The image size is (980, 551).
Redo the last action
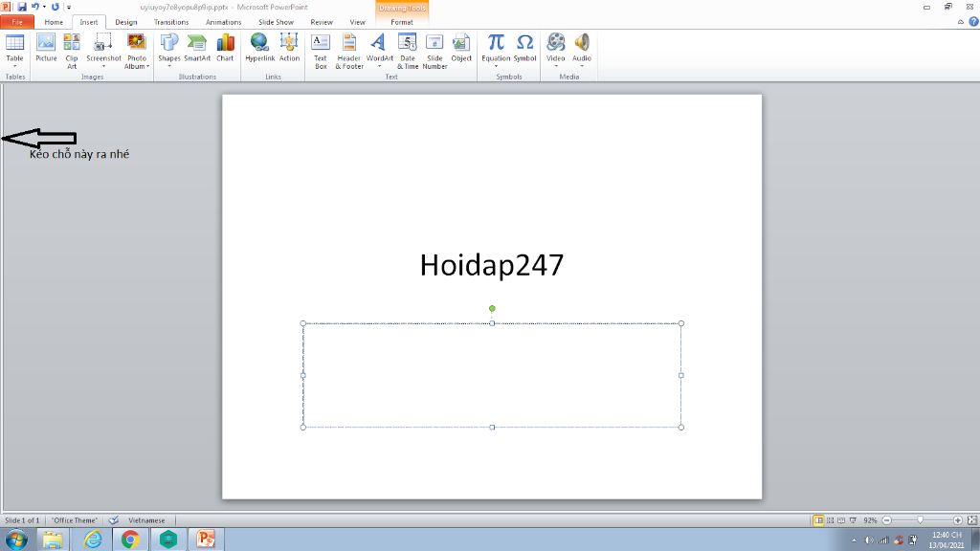pos(55,7)
